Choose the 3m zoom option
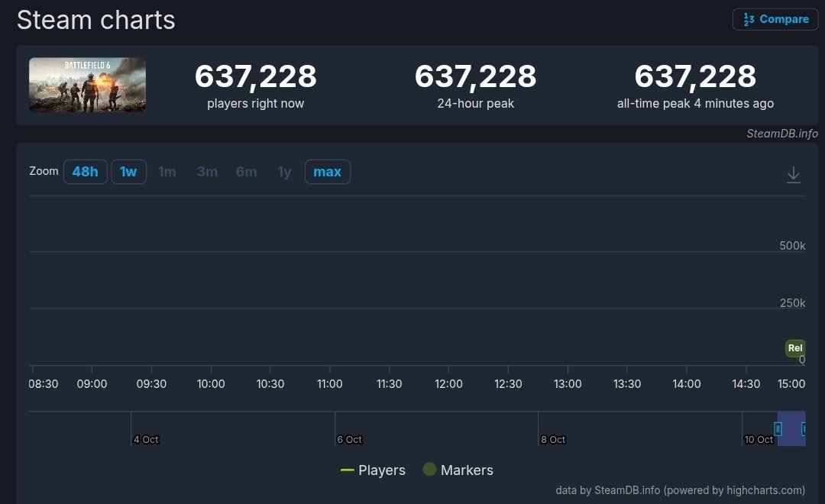Viewport: 825px width, 504px height. pos(207,172)
